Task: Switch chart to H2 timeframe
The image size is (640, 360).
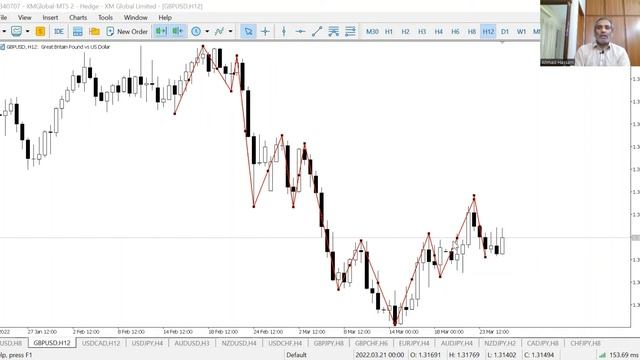Action: tap(405, 31)
